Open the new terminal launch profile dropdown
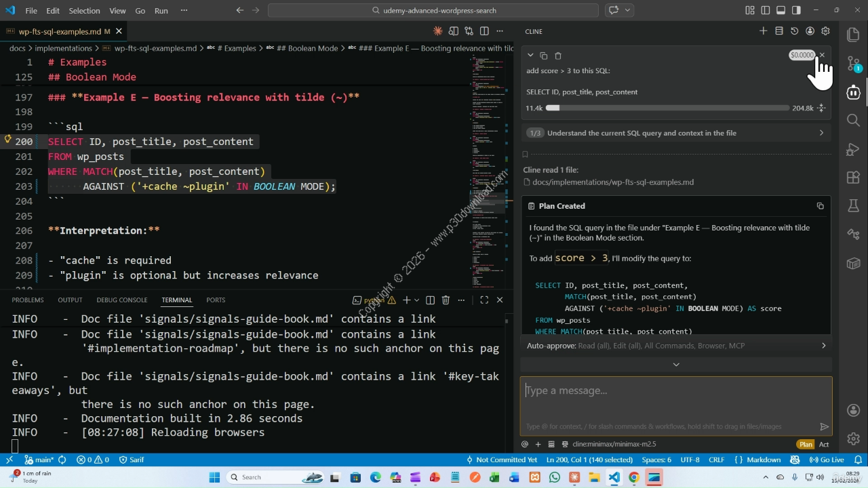This screenshot has height=488, width=868. click(416, 300)
